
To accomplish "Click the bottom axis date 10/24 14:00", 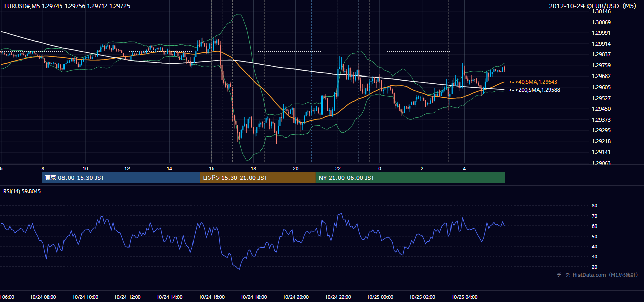I will (x=169, y=297).
